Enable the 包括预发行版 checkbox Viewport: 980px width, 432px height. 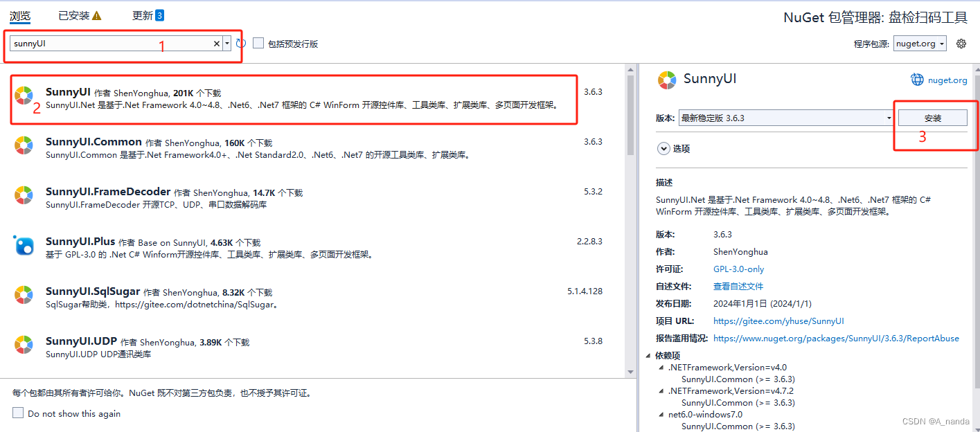tap(258, 43)
